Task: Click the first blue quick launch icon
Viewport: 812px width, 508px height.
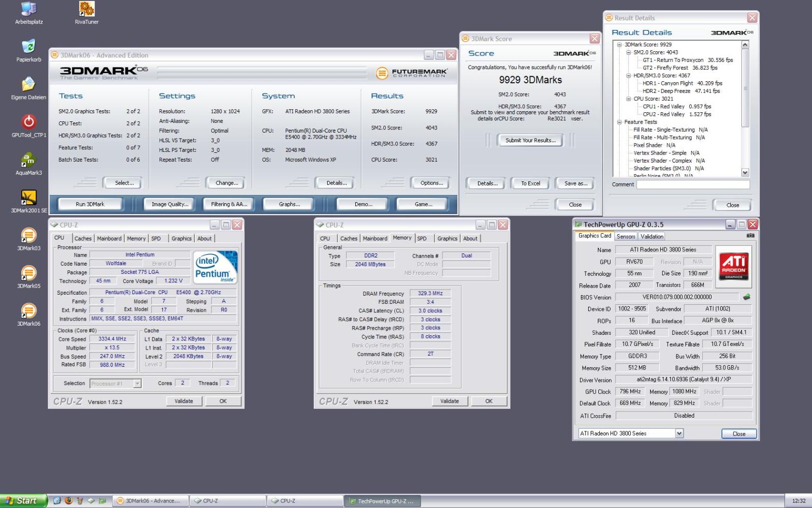Action: click(x=57, y=500)
